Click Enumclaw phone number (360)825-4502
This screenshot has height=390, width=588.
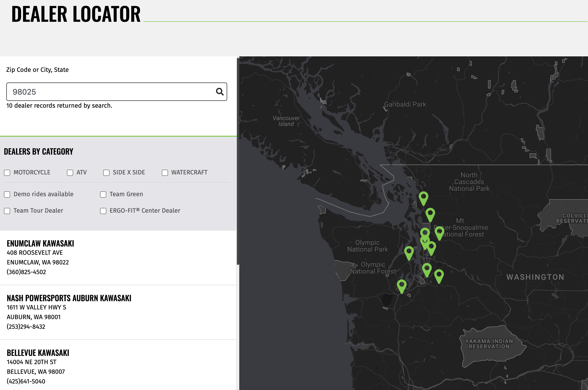click(x=26, y=272)
